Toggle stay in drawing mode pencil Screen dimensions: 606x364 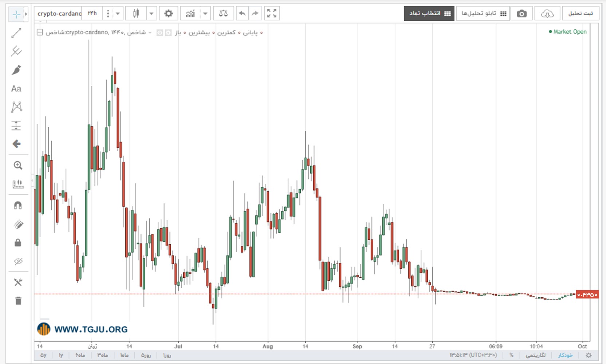pos(18,224)
